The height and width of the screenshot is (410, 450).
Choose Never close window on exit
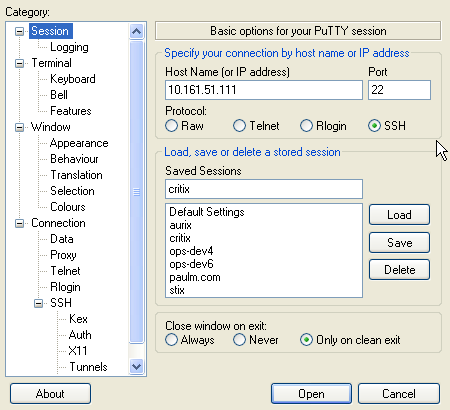239,340
